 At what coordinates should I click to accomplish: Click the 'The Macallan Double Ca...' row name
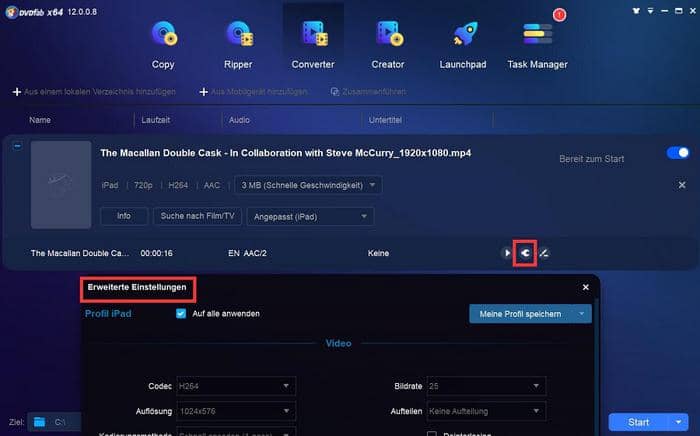coord(80,253)
